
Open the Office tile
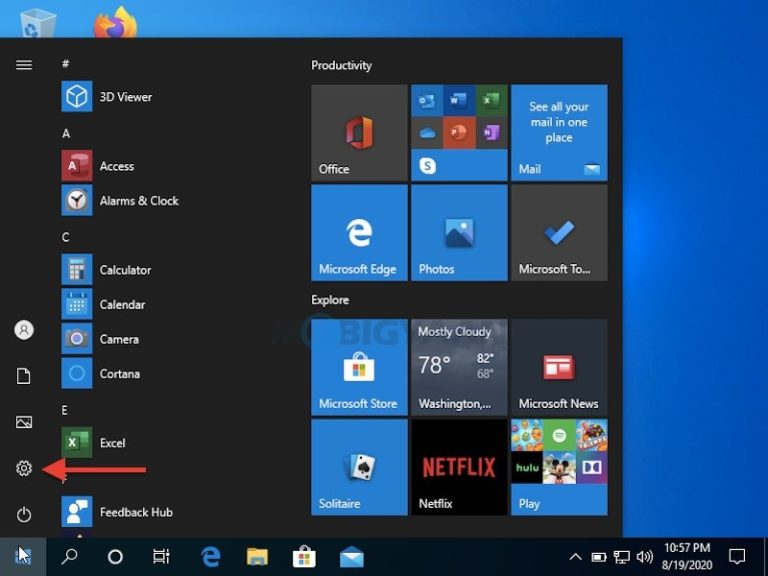click(x=359, y=132)
